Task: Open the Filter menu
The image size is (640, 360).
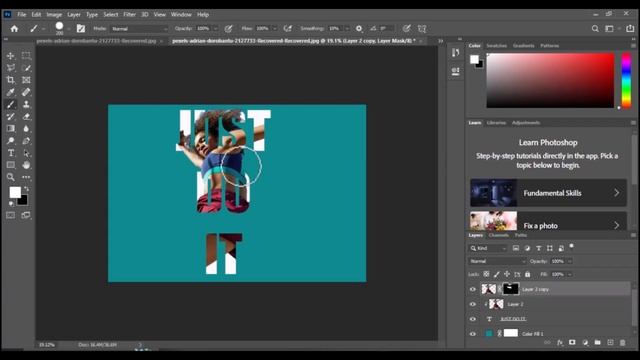Action: click(129, 14)
